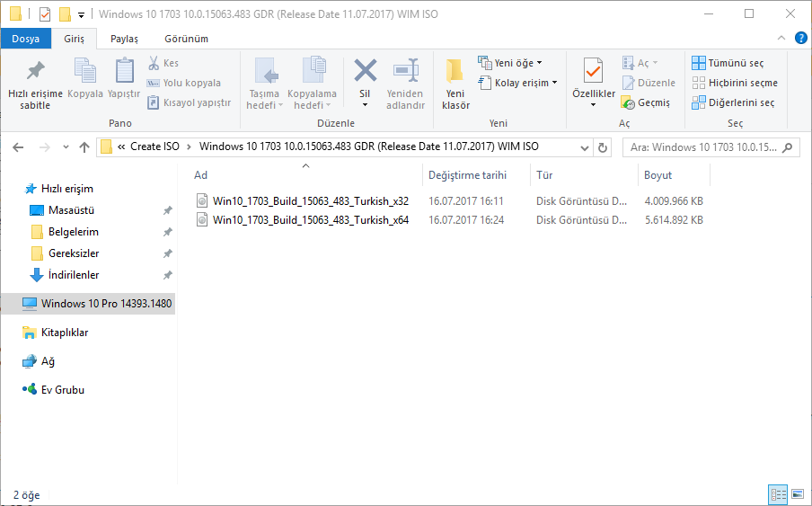This screenshot has height=506, width=812.
Task: Click title bar properties quick access icon
Action: pyautogui.click(x=45, y=14)
